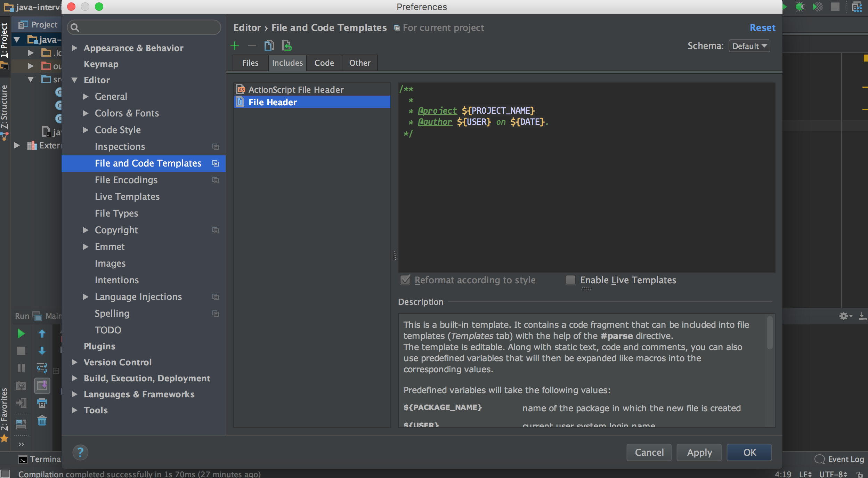
Task: Click the camera dump threads icon
Action: pyautogui.click(x=21, y=386)
